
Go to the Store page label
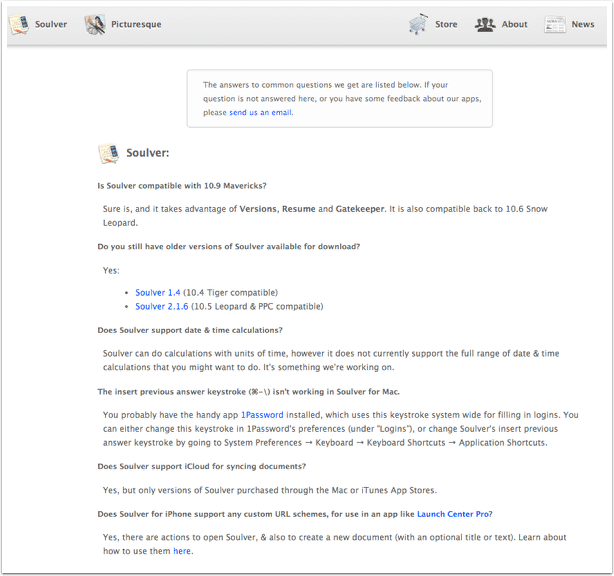[x=446, y=24]
